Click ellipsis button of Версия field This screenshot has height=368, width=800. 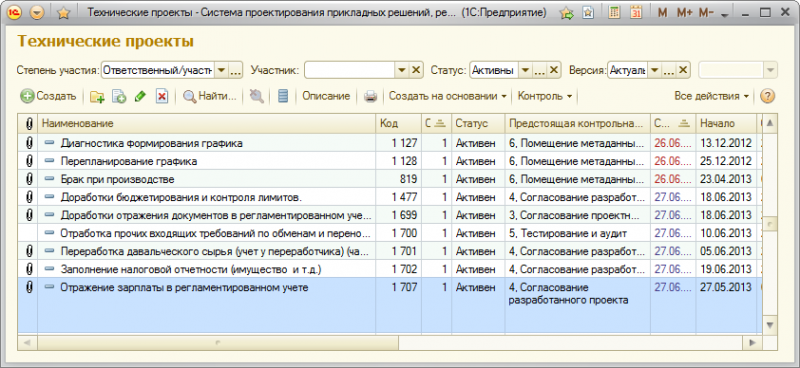(x=668, y=70)
